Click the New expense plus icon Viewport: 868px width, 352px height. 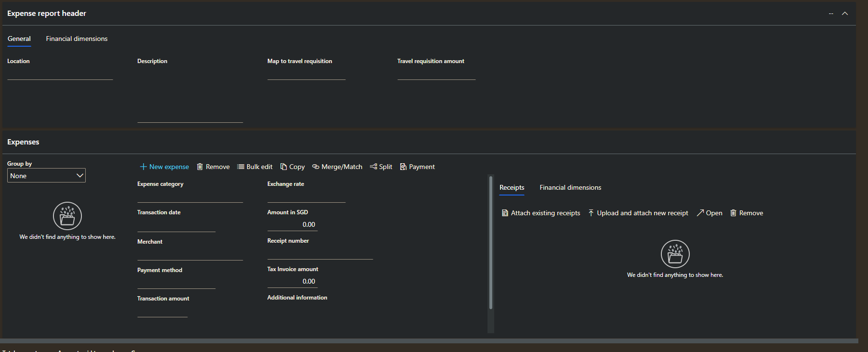(x=143, y=167)
